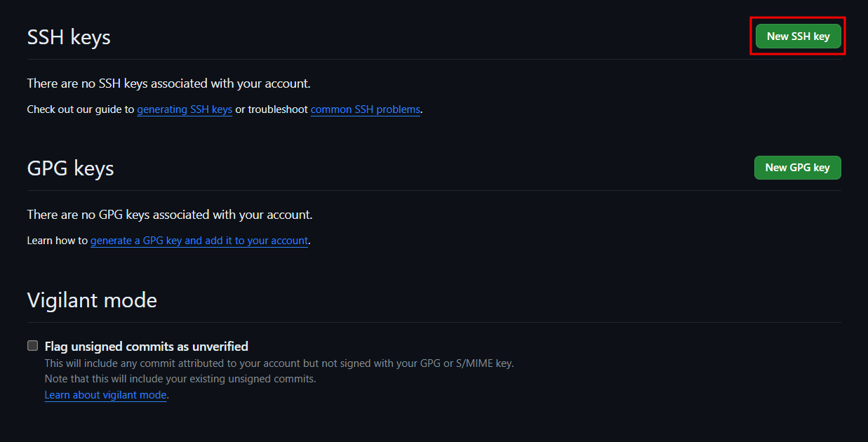Click the existing unsigned commits note text
The image size is (868, 442).
(180, 379)
